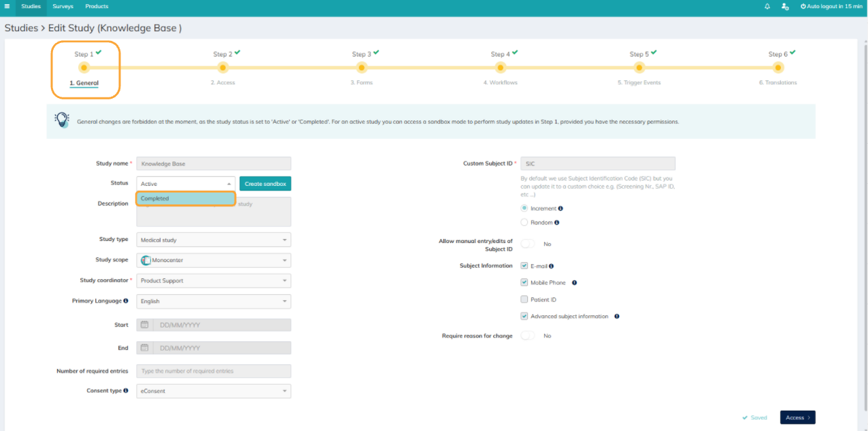This screenshot has height=431, width=868.
Task: Uncheck the E-mail checkbox
Action: point(524,266)
